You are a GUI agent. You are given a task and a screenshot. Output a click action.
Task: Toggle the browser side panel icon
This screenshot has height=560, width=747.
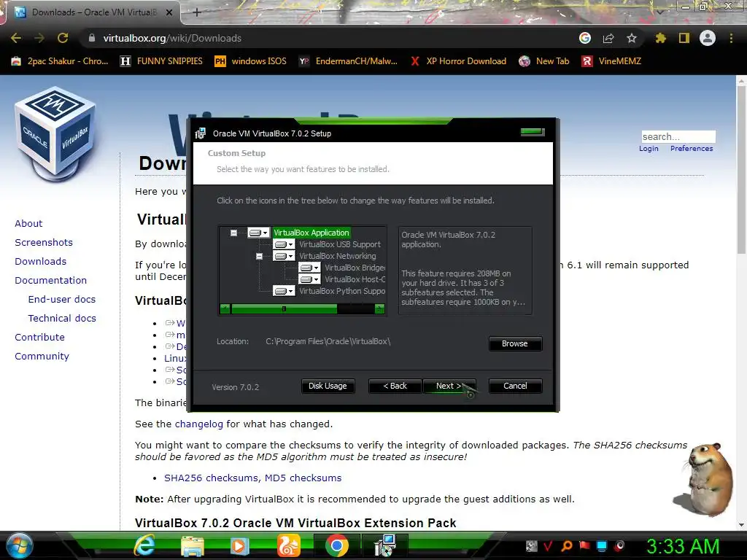pyautogui.click(x=684, y=38)
